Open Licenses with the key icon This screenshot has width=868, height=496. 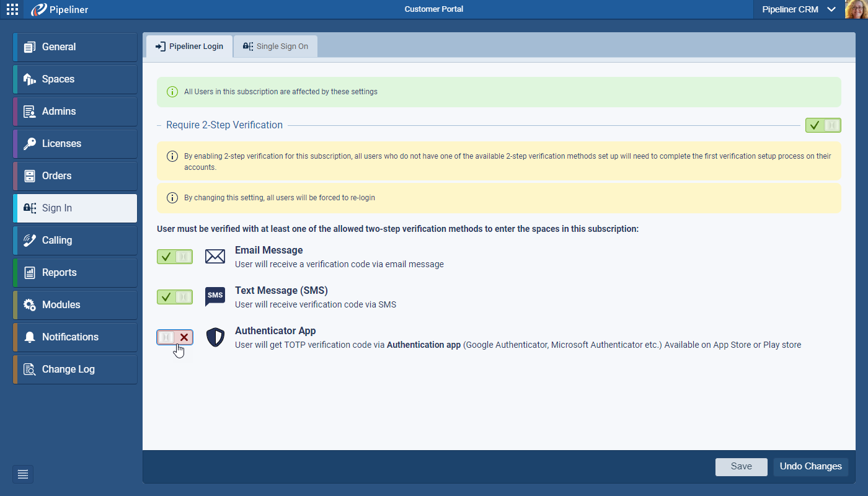click(75, 144)
